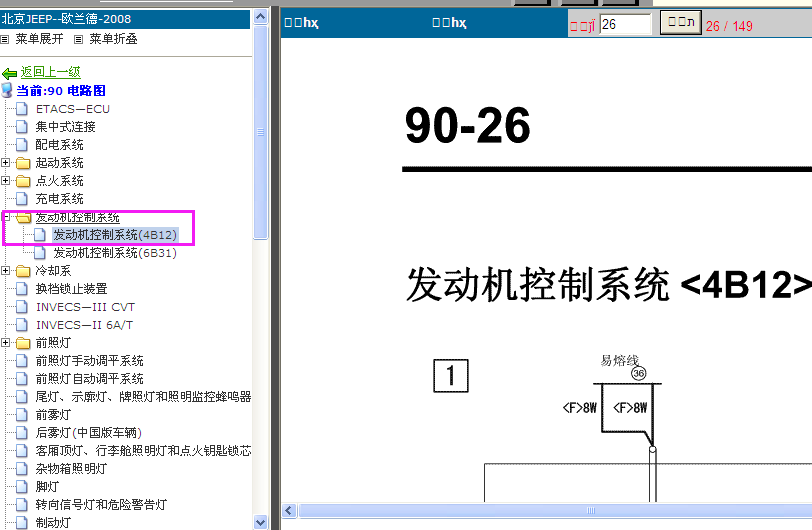Click the green back arrow icon
812x530 pixels.
tap(9, 73)
